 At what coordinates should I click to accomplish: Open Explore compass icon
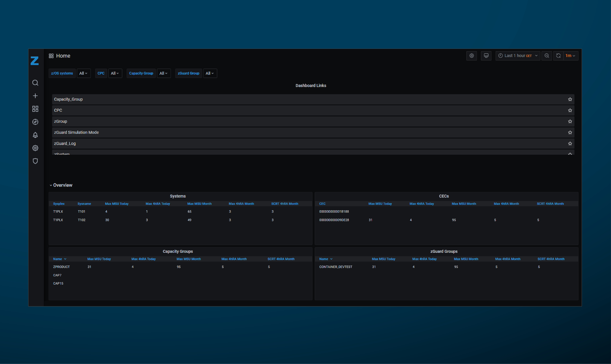point(35,122)
